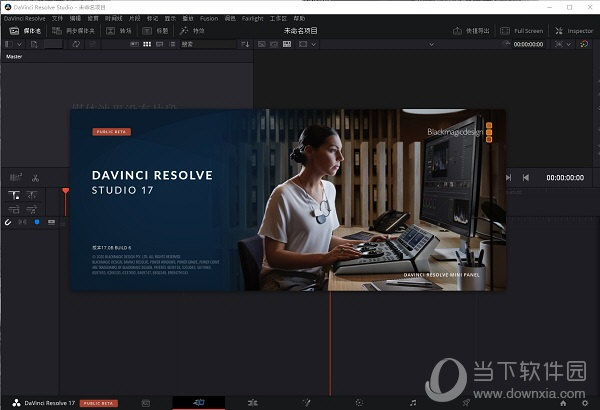Image resolution: width=600 pixels, height=410 pixels.
Task: Click the Full Screen button
Action: (x=522, y=31)
